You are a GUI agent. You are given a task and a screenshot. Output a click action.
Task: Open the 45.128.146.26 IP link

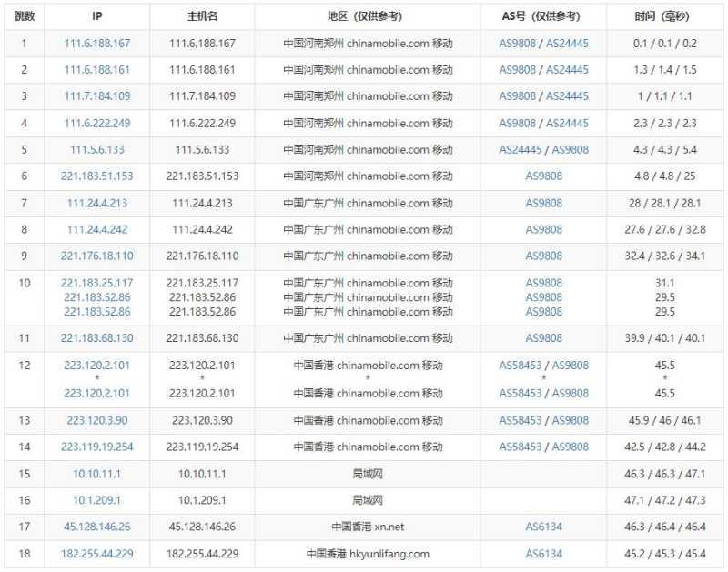point(97,527)
